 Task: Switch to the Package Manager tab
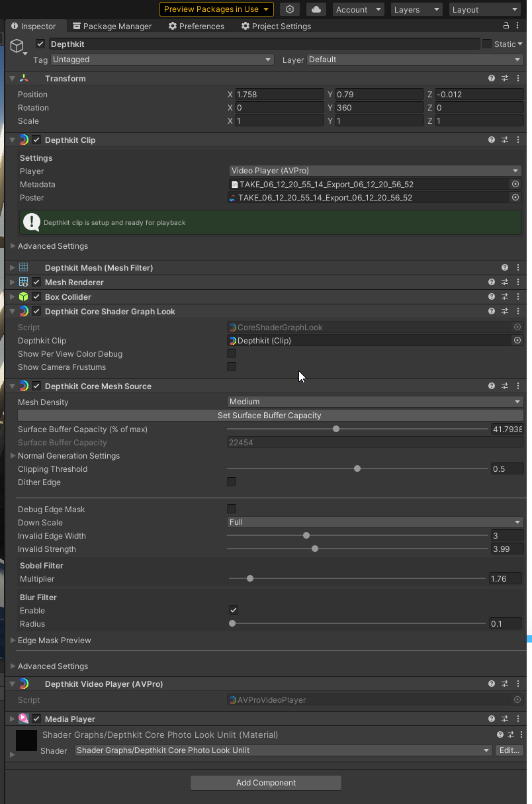(x=112, y=26)
